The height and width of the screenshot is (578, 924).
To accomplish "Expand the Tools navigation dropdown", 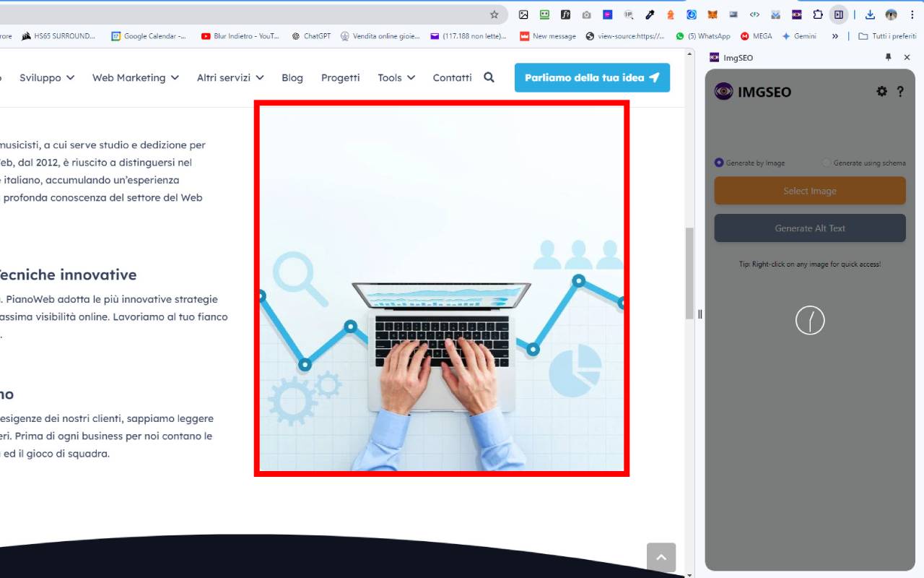I will click(396, 77).
